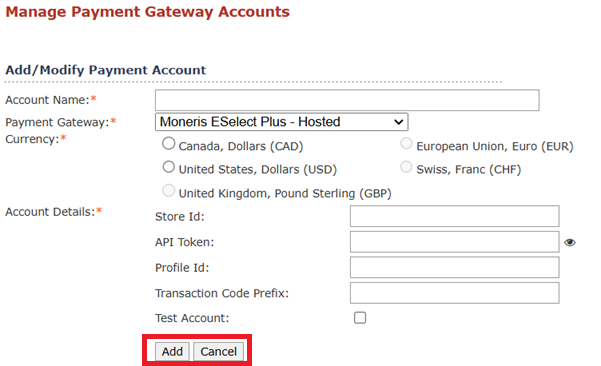Image resolution: width=601 pixels, height=366 pixels.
Task: Focus the Account Name text field
Action: tap(347, 100)
